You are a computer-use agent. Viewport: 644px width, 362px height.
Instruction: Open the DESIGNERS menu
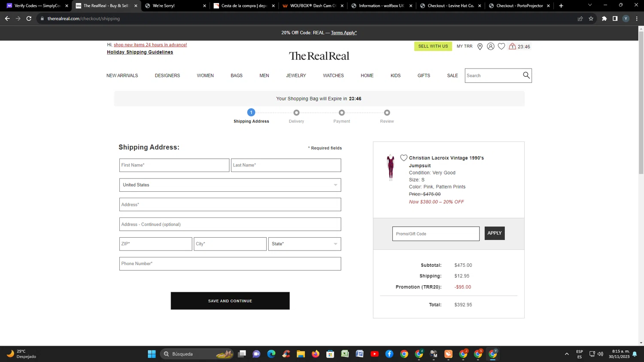167,75
